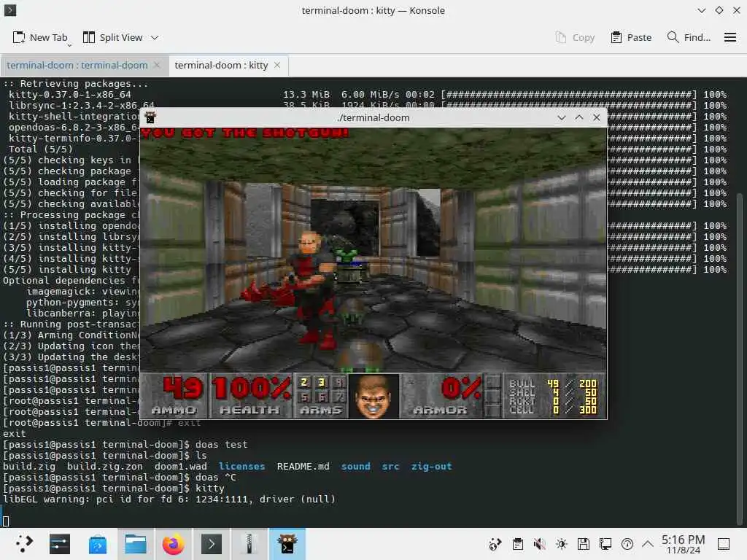
Task: Click the Split View button
Action: [x=113, y=37]
